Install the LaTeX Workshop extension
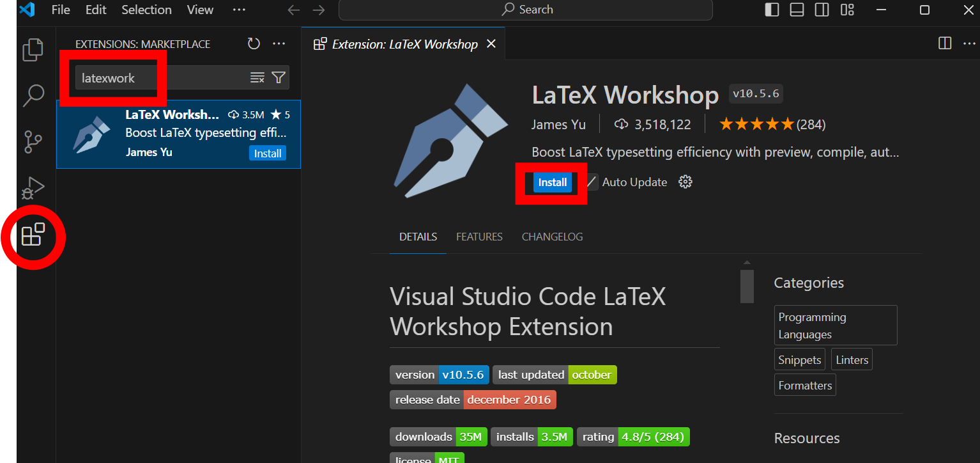 [x=551, y=182]
